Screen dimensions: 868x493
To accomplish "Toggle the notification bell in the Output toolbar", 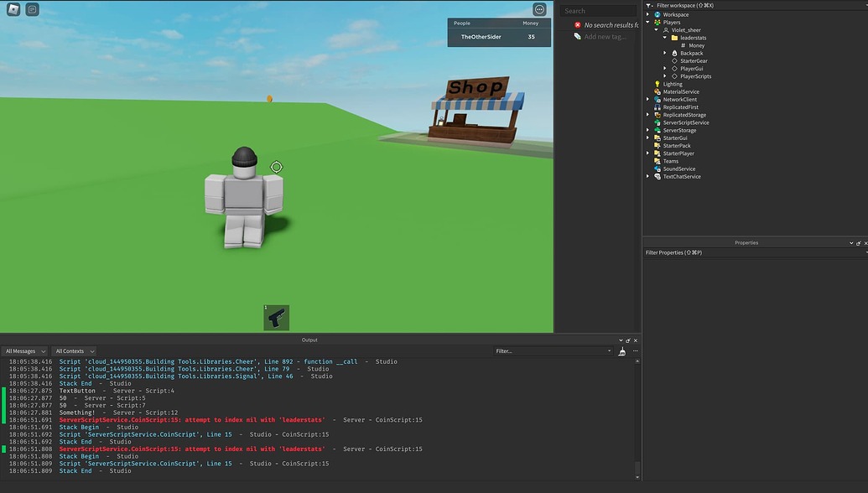I will click(x=621, y=351).
